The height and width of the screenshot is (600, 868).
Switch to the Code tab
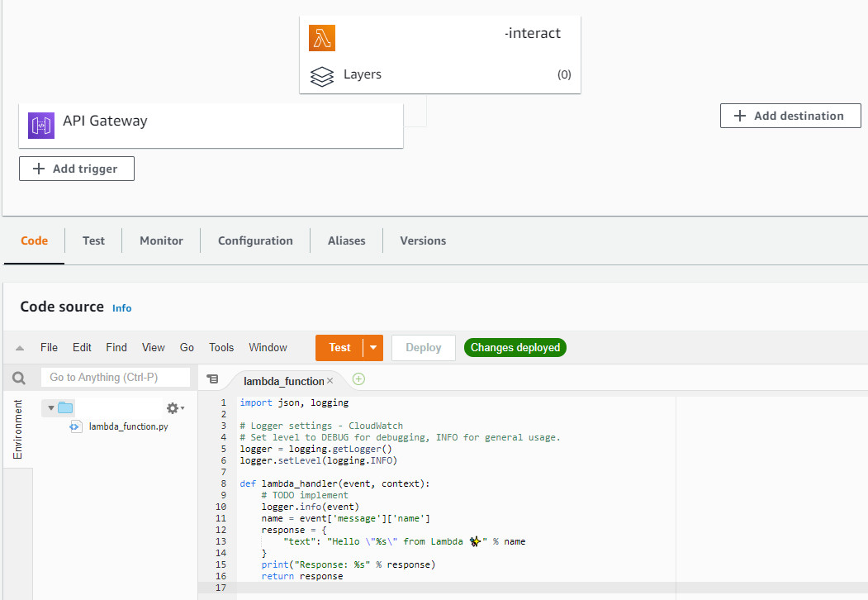35,240
